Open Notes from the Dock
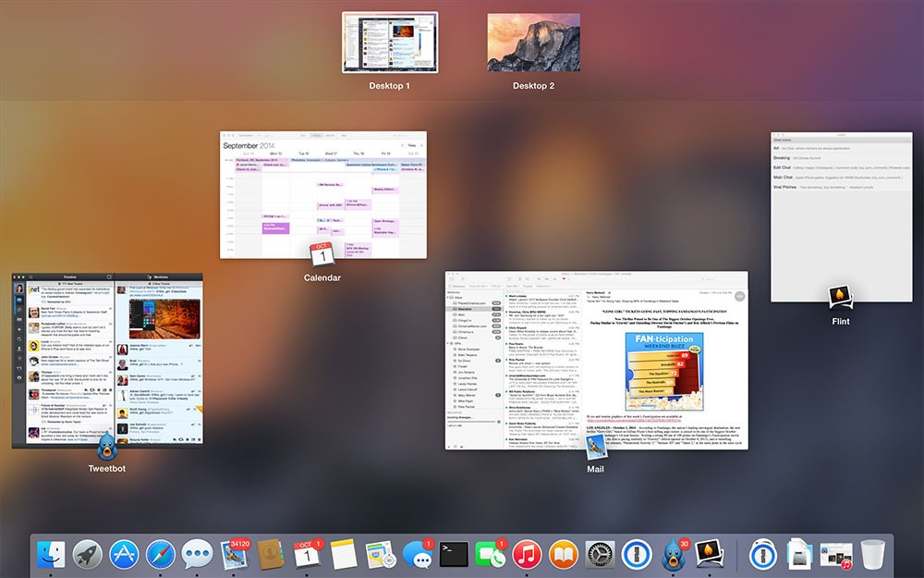Screen dimensions: 924x578 click(343, 555)
